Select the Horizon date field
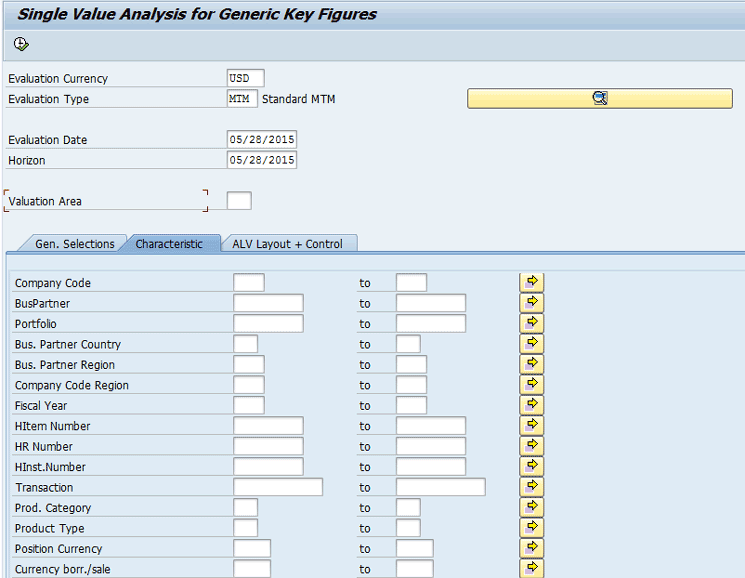Screen dimensions: 745x578 [262, 160]
